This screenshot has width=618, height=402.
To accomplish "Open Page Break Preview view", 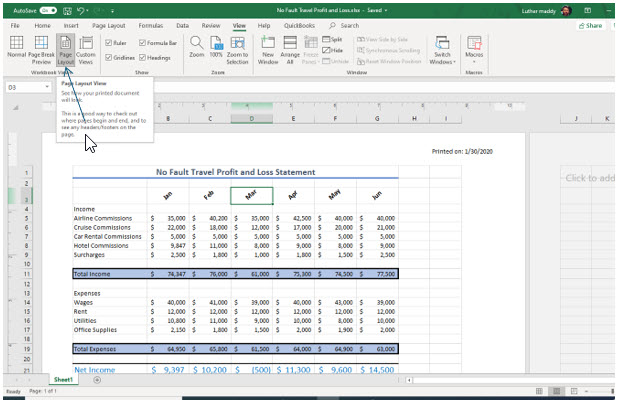I will click(x=41, y=50).
